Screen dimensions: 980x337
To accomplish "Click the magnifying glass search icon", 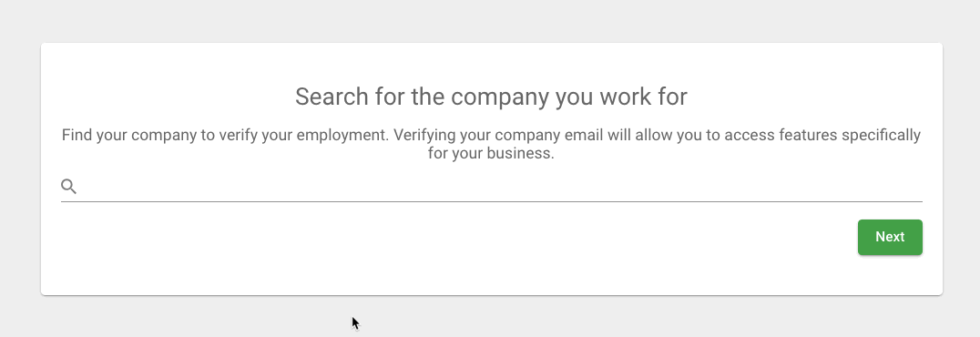I will tap(68, 187).
